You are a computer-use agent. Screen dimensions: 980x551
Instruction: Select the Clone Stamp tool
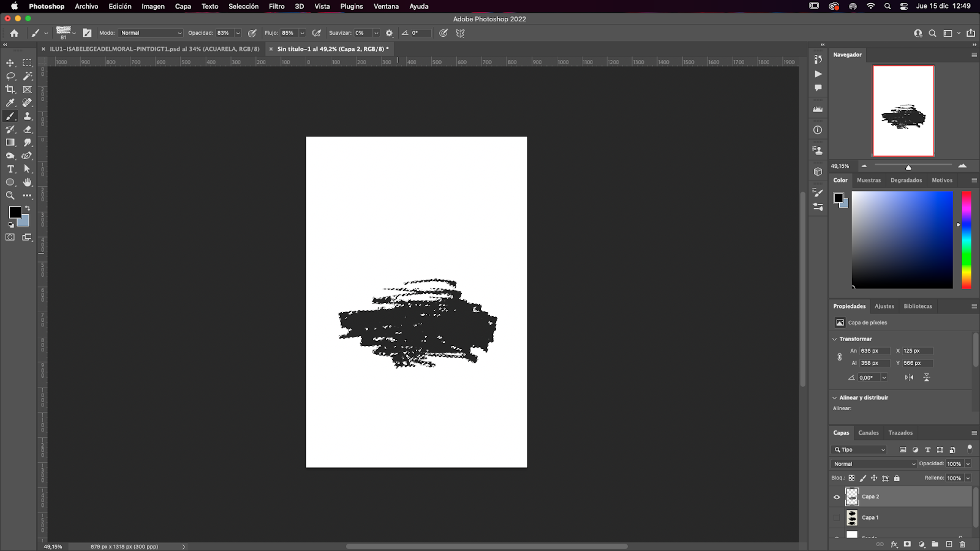click(28, 116)
